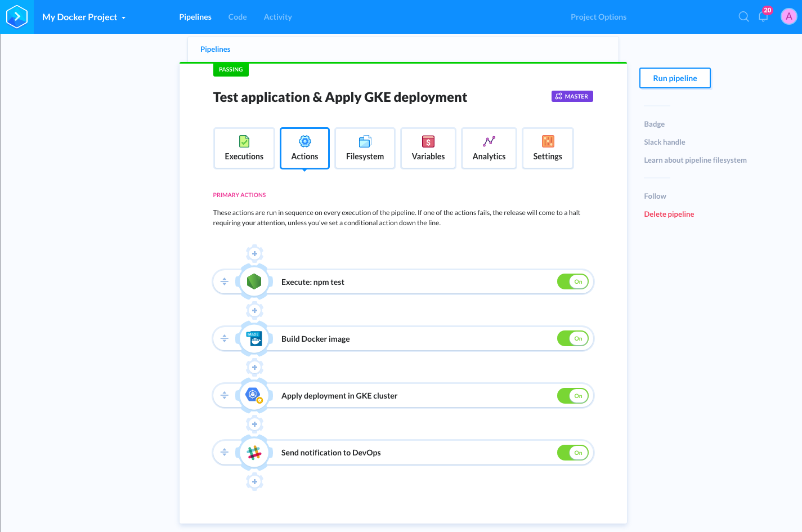Go to Pipelines in top navigation

[195, 17]
